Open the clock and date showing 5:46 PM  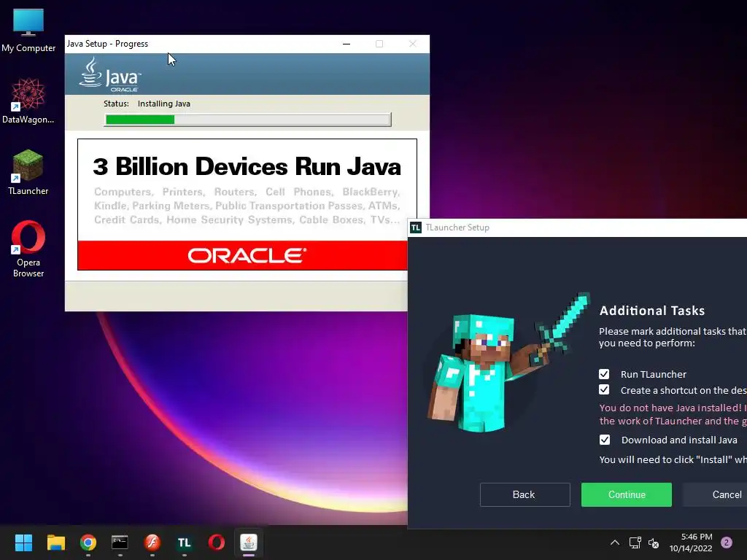(x=691, y=542)
